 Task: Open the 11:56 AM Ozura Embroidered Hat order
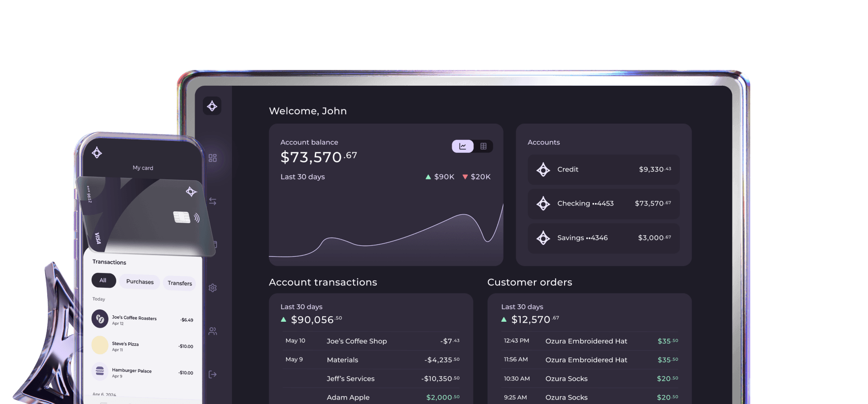click(x=590, y=360)
